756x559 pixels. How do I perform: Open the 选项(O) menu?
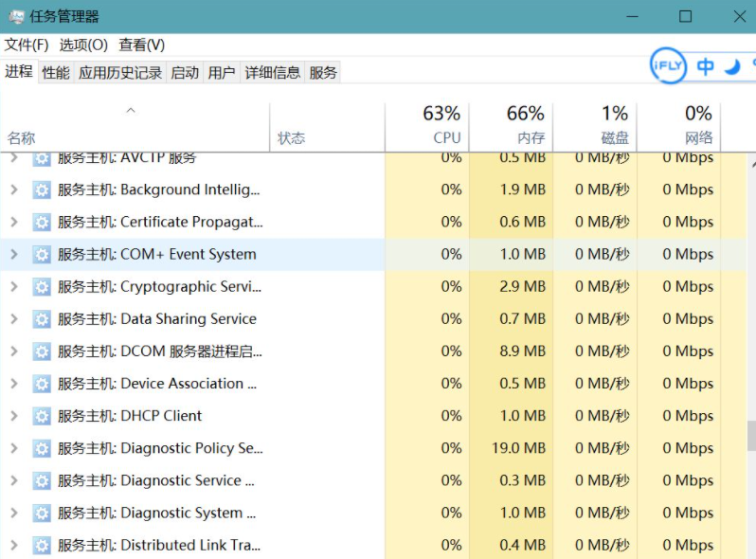point(83,45)
